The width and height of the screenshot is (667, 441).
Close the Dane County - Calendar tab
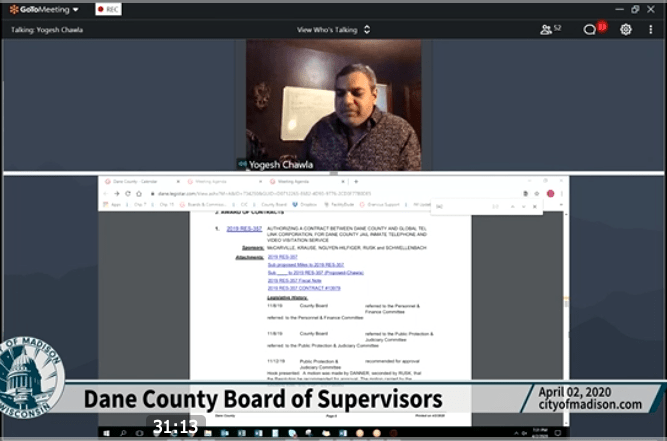coord(178,182)
